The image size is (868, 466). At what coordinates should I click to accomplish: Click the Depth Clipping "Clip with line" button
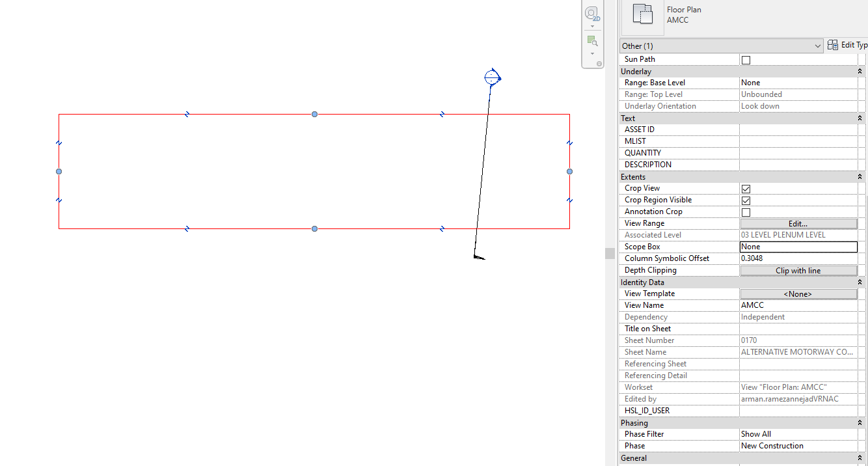pos(798,270)
